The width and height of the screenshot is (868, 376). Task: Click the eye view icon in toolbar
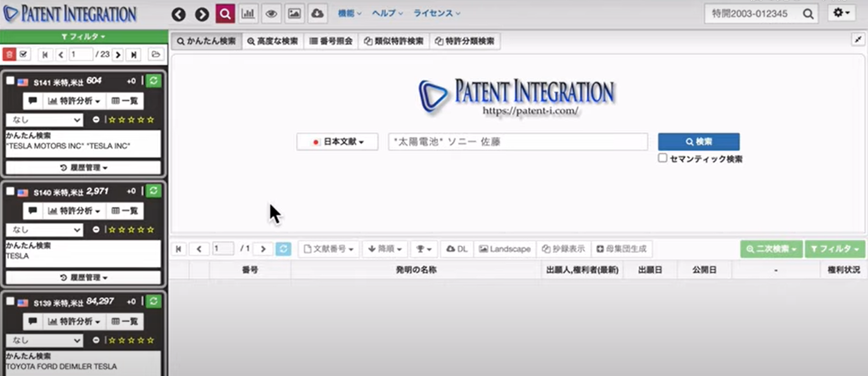coord(271,14)
